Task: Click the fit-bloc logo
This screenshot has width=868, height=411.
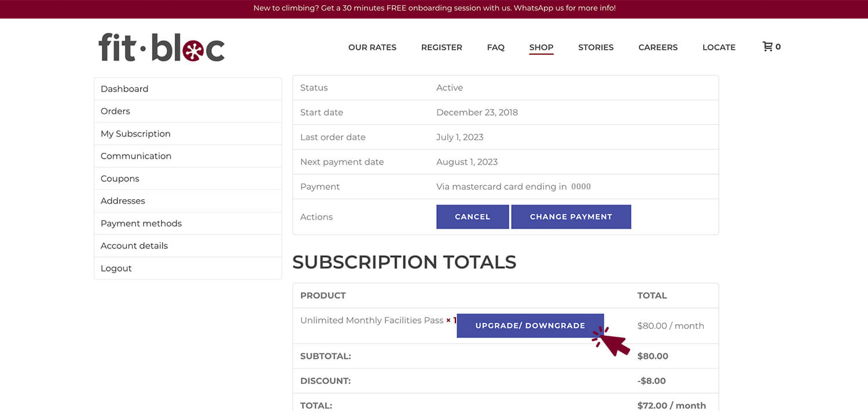Action: click(161, 47)
